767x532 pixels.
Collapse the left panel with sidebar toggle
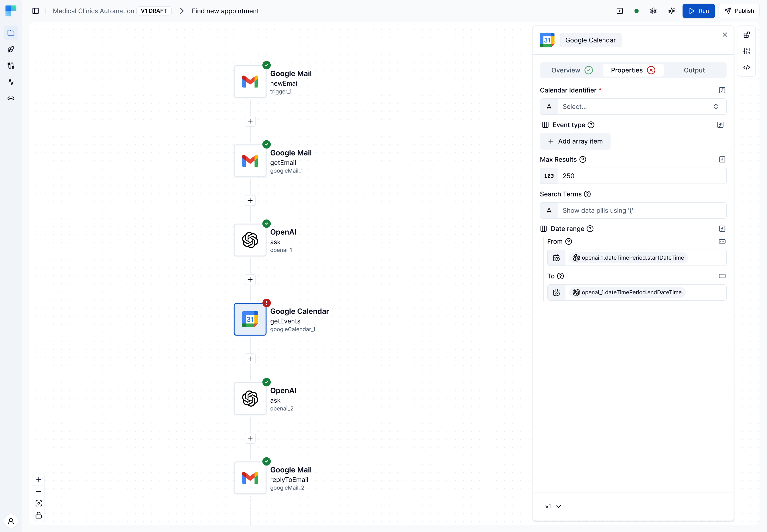tap(36, 11)
